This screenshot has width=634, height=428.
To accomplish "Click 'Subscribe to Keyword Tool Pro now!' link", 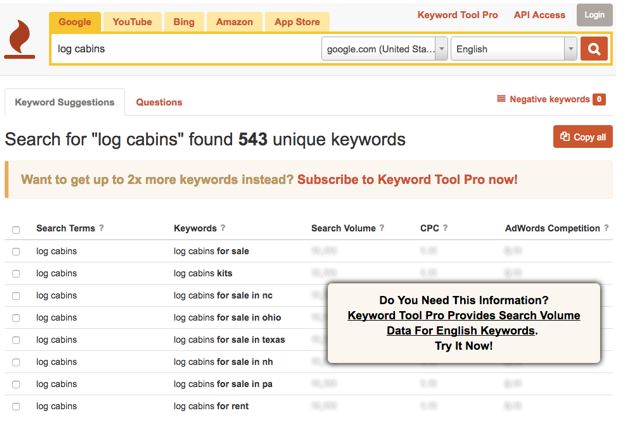I will point(407,179).
